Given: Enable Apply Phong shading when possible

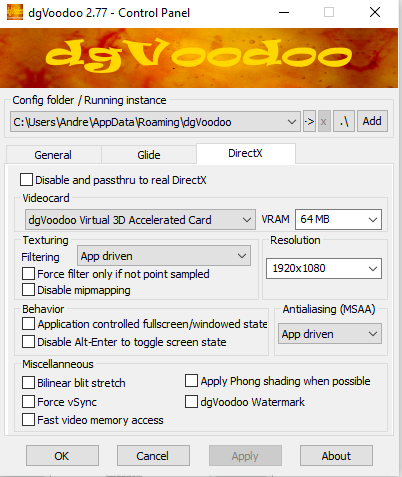Looking at the screenshot, I should point(191,381).
